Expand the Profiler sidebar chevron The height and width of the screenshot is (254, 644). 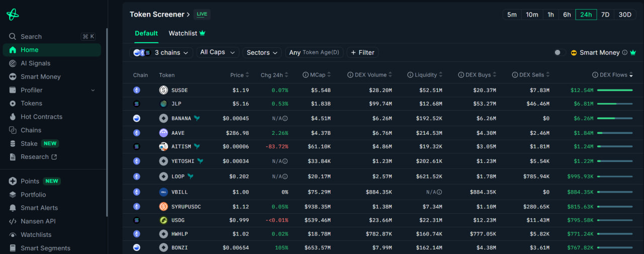click(x=93, y=90)
